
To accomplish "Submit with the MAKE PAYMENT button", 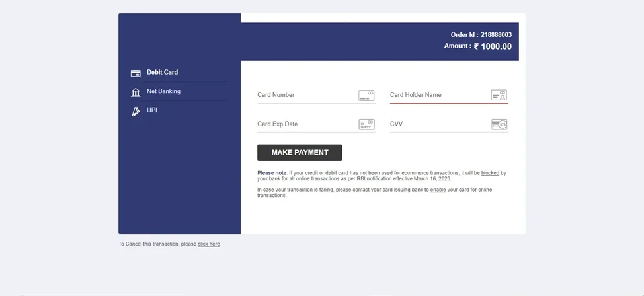I will [300, 153].
